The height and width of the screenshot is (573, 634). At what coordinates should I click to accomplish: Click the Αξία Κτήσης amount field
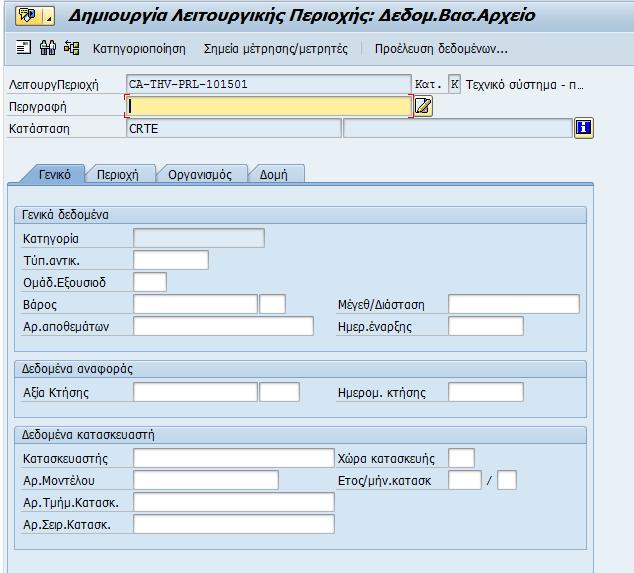tap(195, 392)
